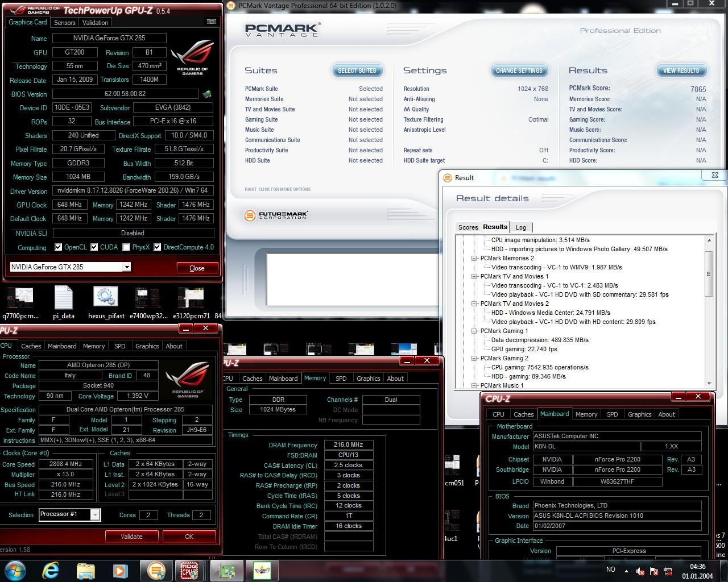Click the muted volume tray icon
The height and width of the screenshot is (582, 728).
[640, 571]
